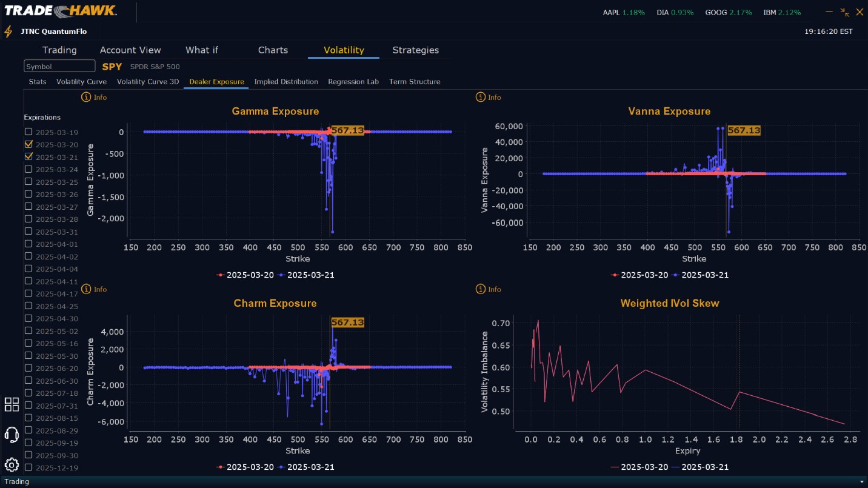Click the lightning bolt icon beside JTNC QuantumFlo

pos(8,32)
